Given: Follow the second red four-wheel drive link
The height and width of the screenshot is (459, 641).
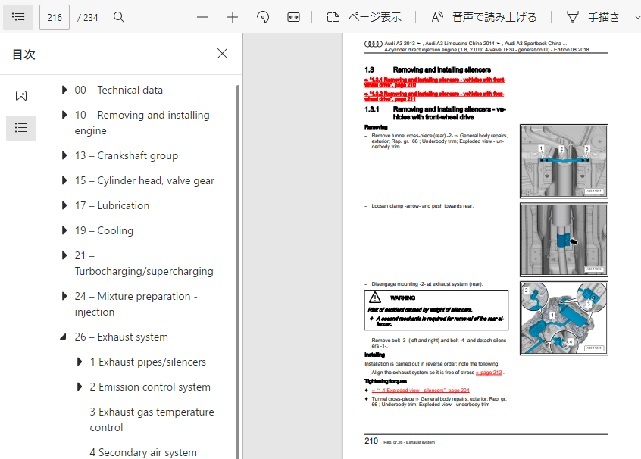Looking at the screenshot, I should point(434,96).
